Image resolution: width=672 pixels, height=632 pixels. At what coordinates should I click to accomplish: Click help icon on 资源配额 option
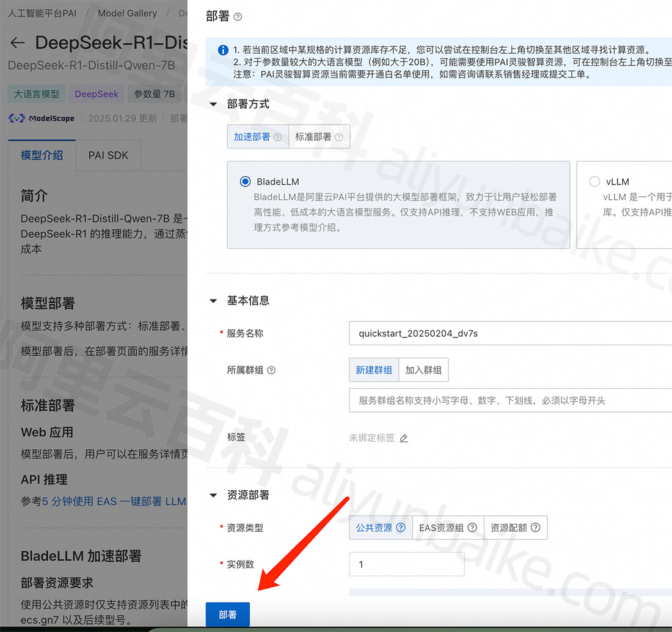click(x=536, y=527)
